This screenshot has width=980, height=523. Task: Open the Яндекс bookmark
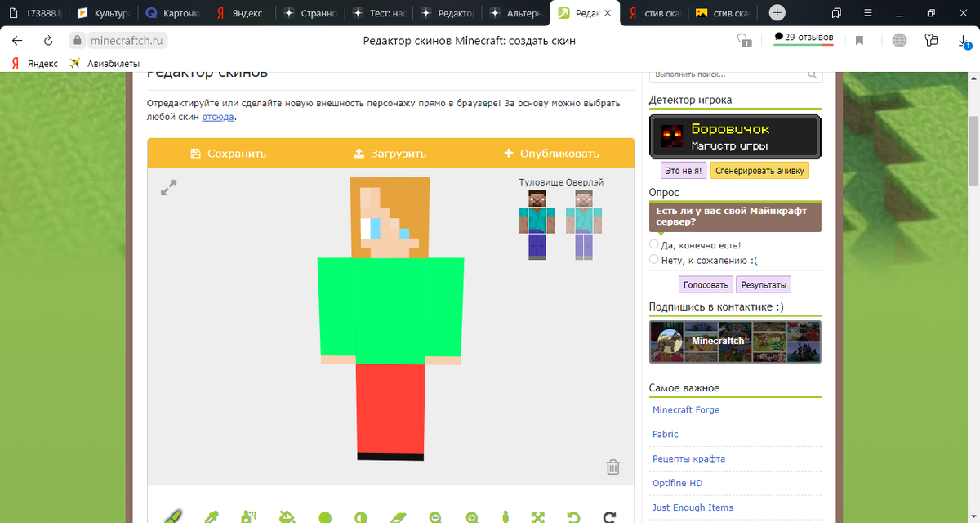click(x=34, y=63)
